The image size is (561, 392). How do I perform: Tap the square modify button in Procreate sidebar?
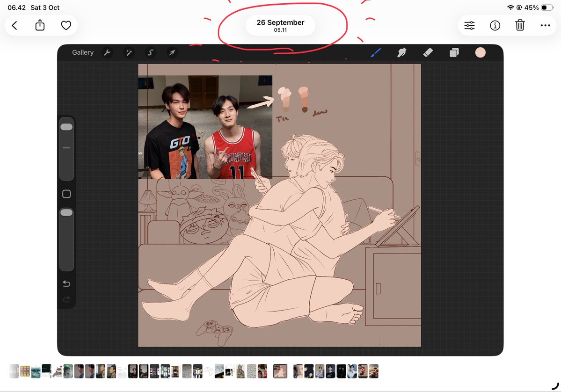(x=66, y=194)
